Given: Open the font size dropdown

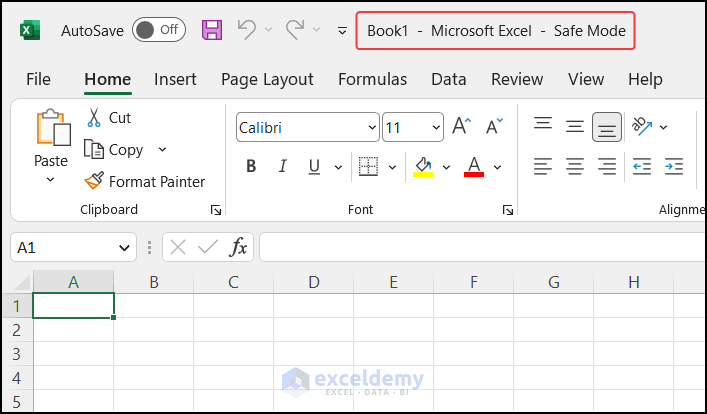Looking at the screenshot, I should pos(436,128).
